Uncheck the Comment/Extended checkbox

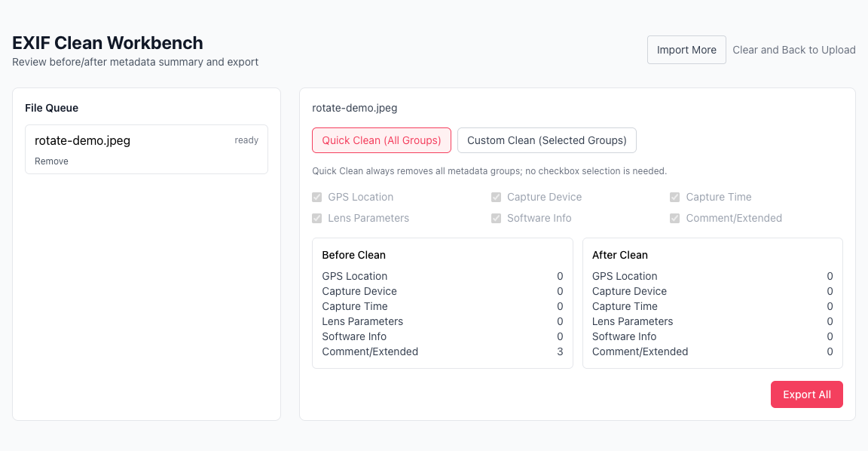pyautogui.click(x=675, y=219)
